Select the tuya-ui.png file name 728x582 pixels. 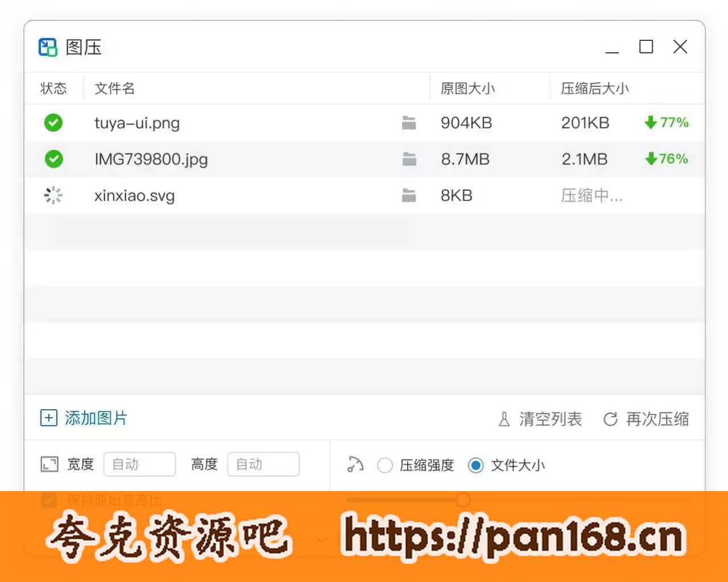click(137, 123)
